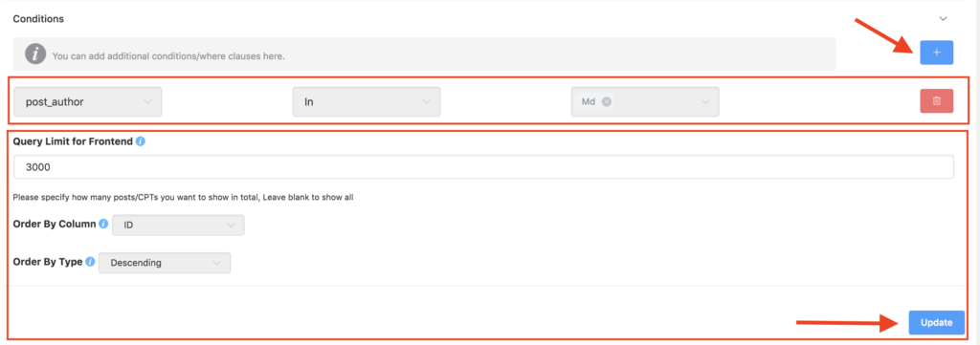
Task: Open the 'In' operator dropdown
Action: tap(367, 101)
